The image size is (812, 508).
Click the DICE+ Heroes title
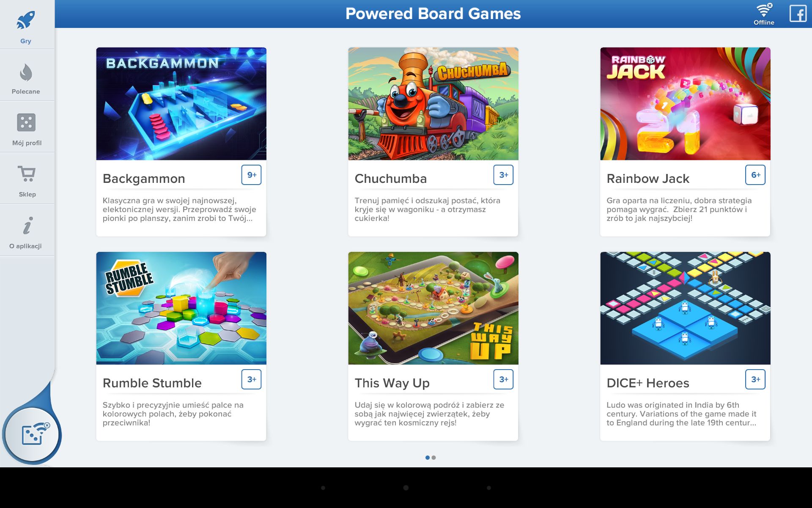(x=648, y=383)
